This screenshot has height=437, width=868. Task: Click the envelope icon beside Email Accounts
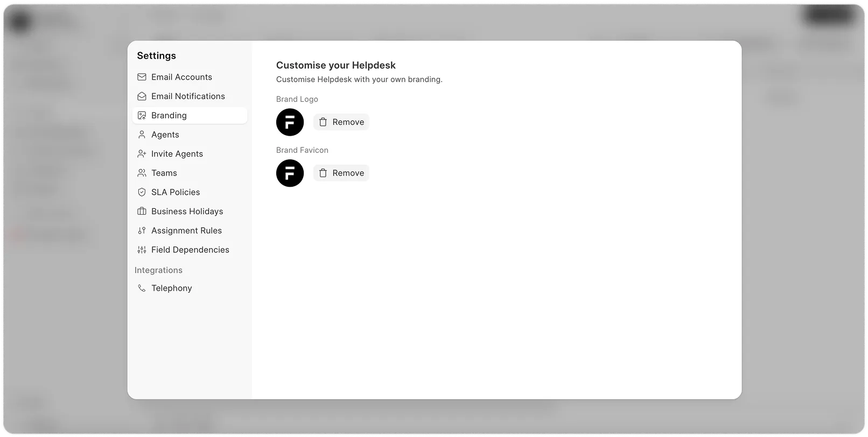click(x=142, y=77)
